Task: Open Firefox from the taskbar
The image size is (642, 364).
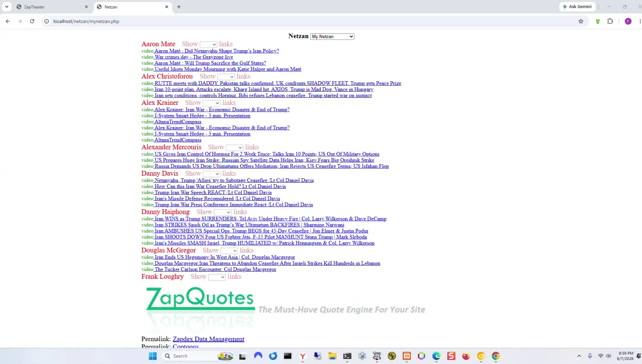Action: [x=466, y=356]
